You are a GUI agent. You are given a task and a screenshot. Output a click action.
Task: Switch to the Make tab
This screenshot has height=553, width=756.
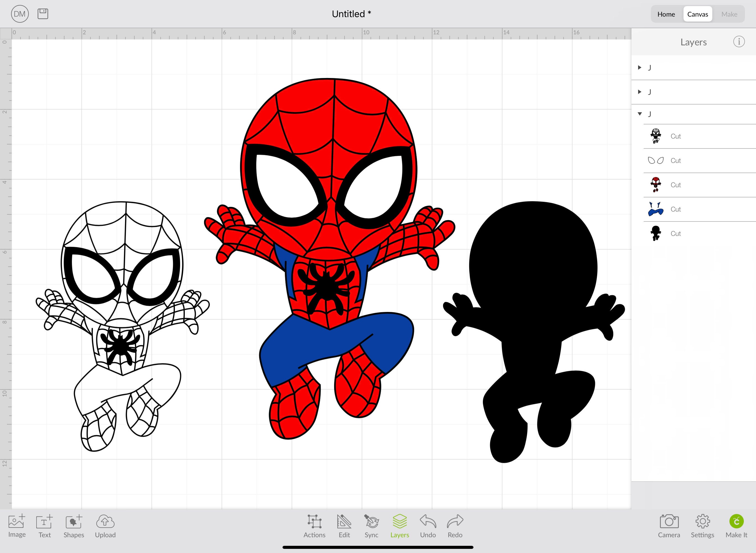(x=729, y=14)
